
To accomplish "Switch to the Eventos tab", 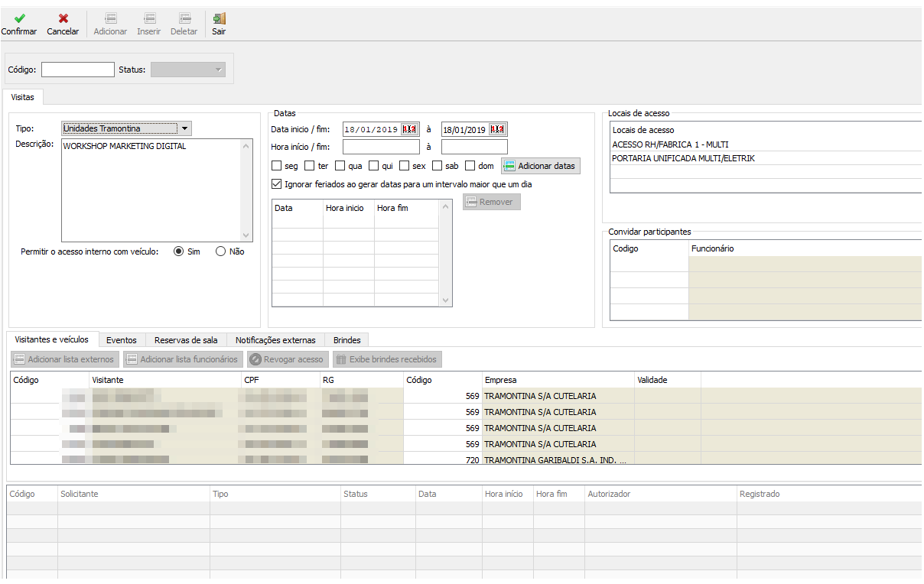I will pos(122,340).
